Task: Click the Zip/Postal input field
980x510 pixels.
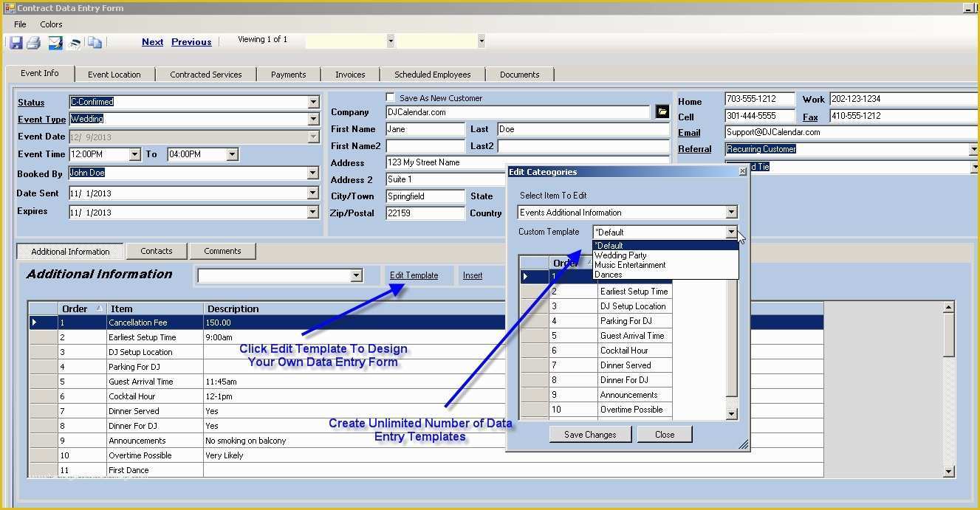Action: click(x=425, y=213)
